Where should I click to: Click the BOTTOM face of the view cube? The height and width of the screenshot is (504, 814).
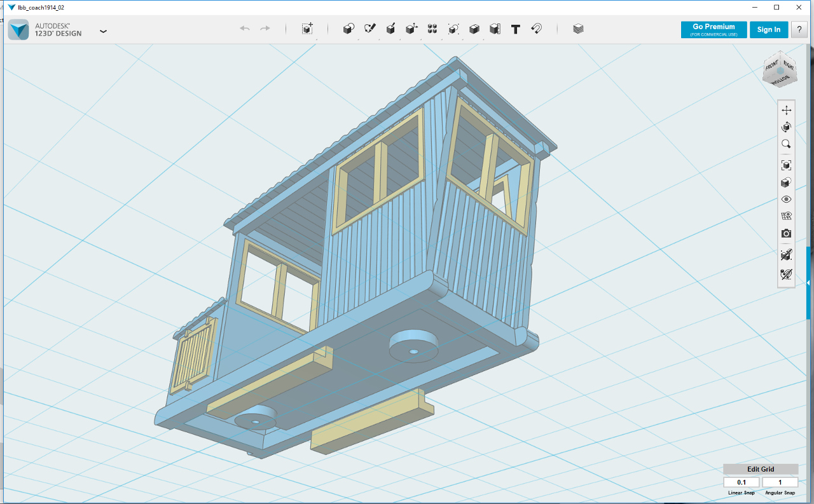click(780, 80)
